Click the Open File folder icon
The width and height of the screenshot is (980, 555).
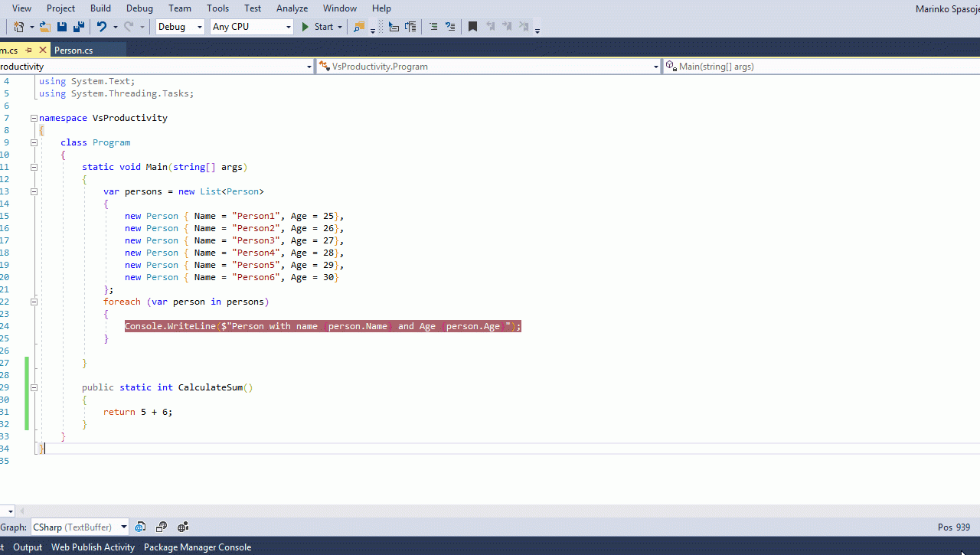pyautogui.click(x=44, y=27)
